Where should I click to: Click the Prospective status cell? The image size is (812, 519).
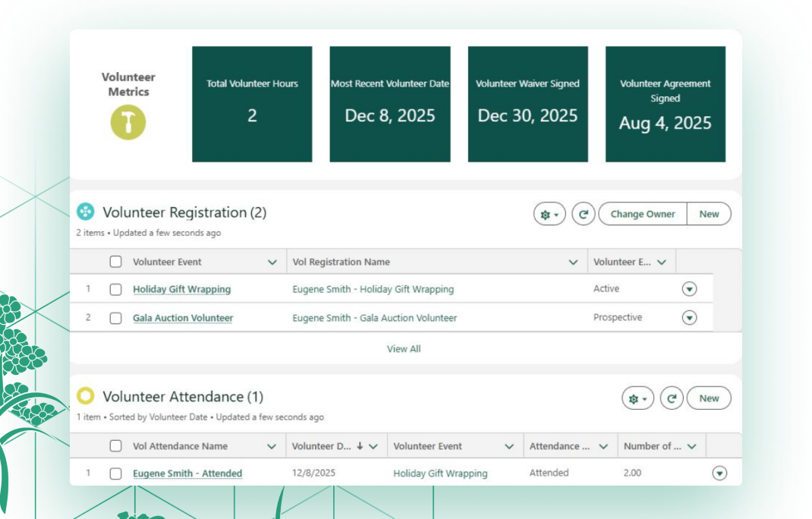[617, 317]
